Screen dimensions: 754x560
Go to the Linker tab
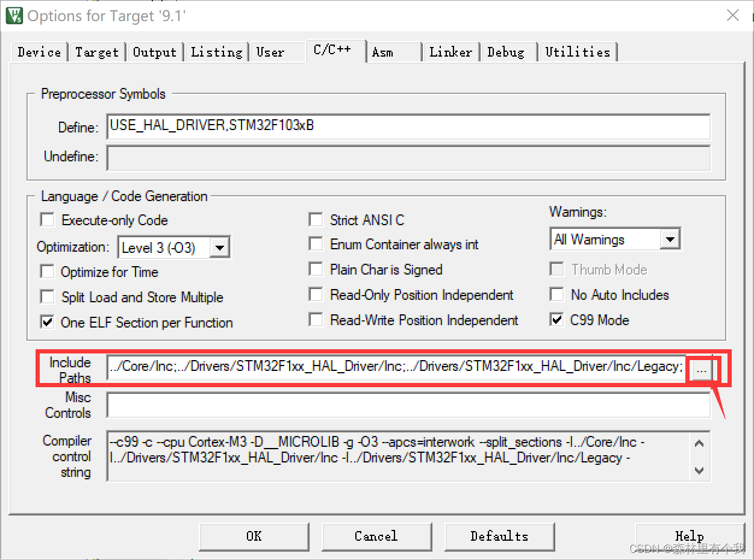(x=451, y=52)
